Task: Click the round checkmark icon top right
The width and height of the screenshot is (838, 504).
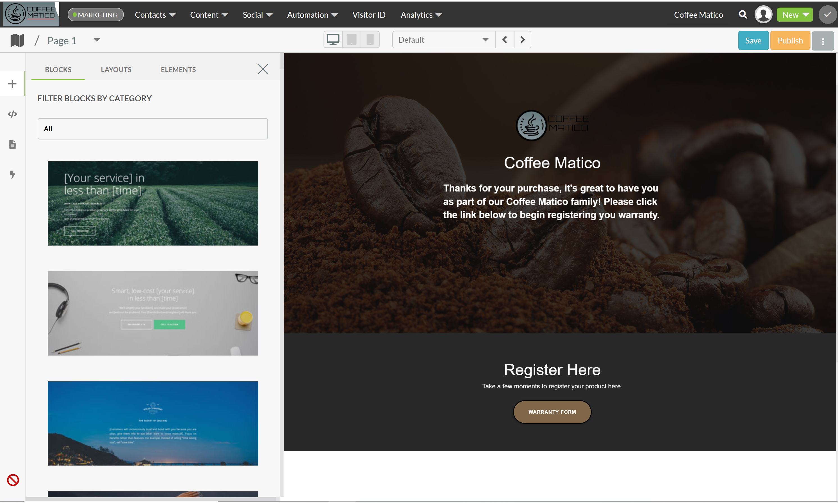Action: (827, 15)
